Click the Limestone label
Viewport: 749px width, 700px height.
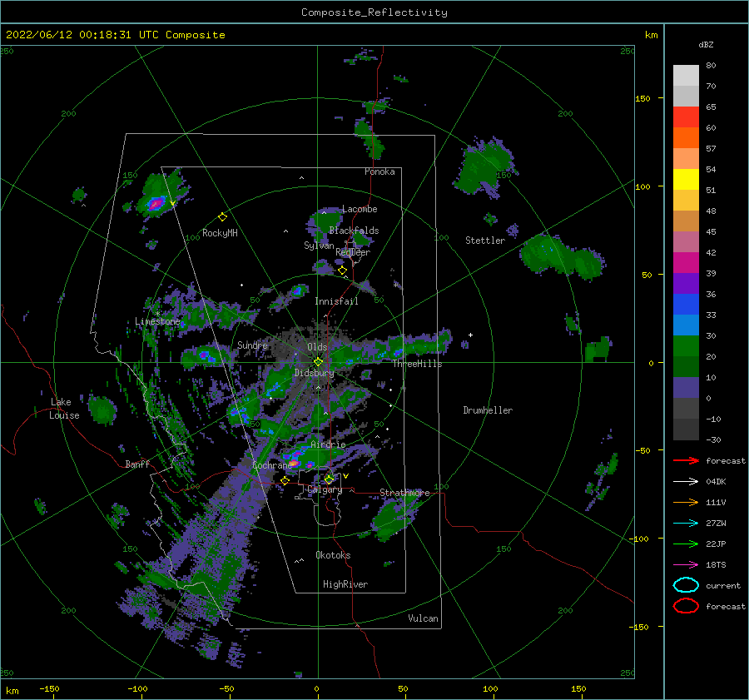157,321
